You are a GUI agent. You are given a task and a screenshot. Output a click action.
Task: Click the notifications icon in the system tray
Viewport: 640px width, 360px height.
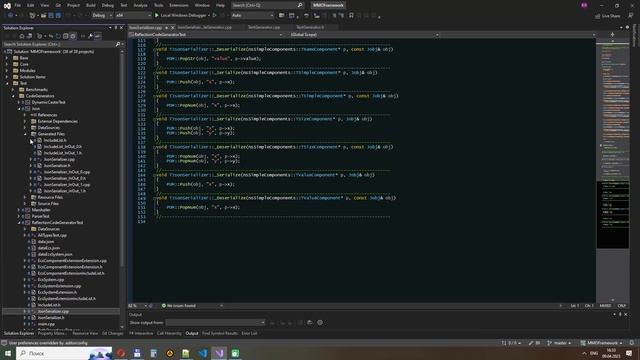629,353
